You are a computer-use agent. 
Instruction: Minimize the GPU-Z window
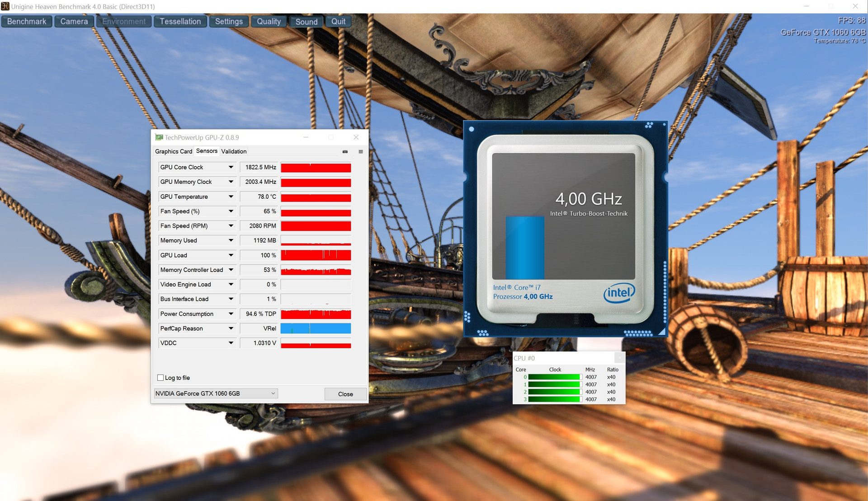[x=306, y=137]
